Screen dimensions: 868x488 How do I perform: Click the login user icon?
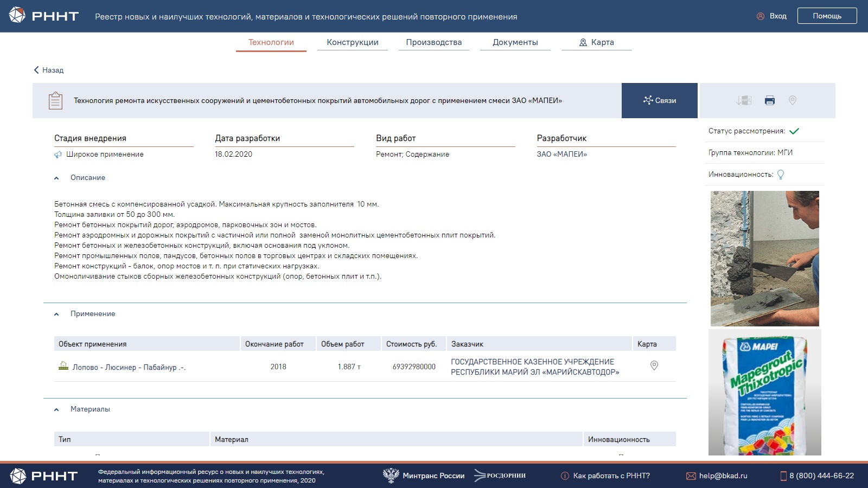(x=761, y=16)
